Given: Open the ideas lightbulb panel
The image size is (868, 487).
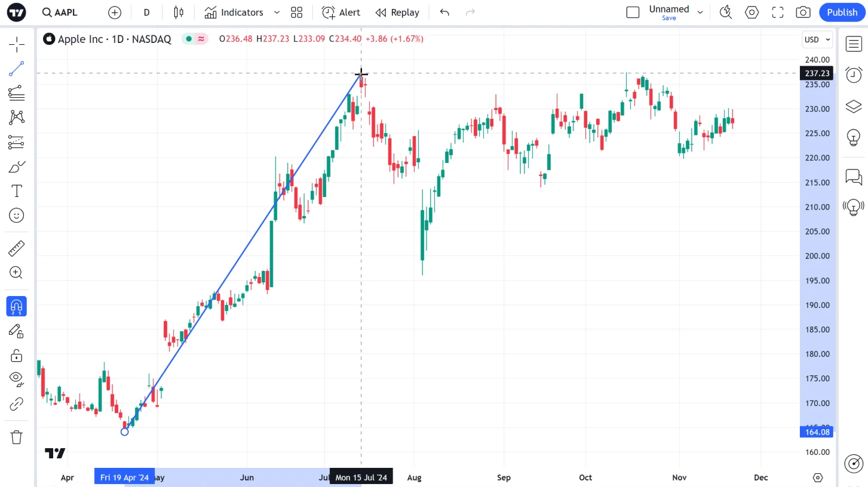Looking at the screenshot, I should [854, 138].
